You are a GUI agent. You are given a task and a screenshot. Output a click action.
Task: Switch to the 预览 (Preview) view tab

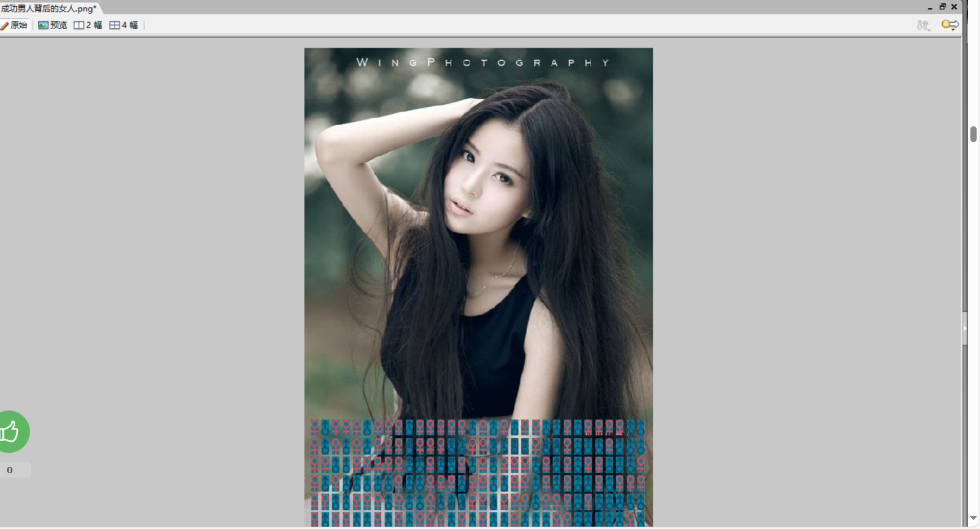[52, 25]
